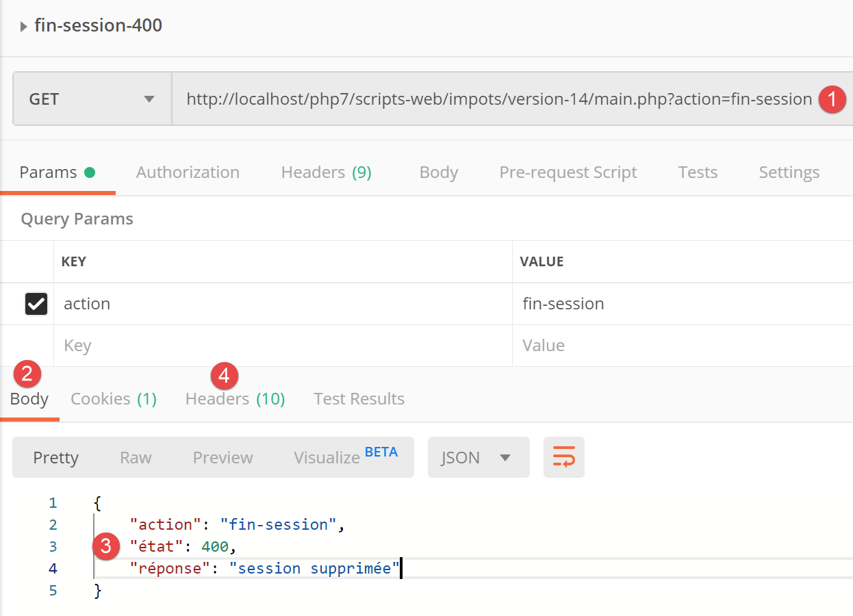
Task: Click the wrap lines icon in response toolbar
Action: (564, 457)
